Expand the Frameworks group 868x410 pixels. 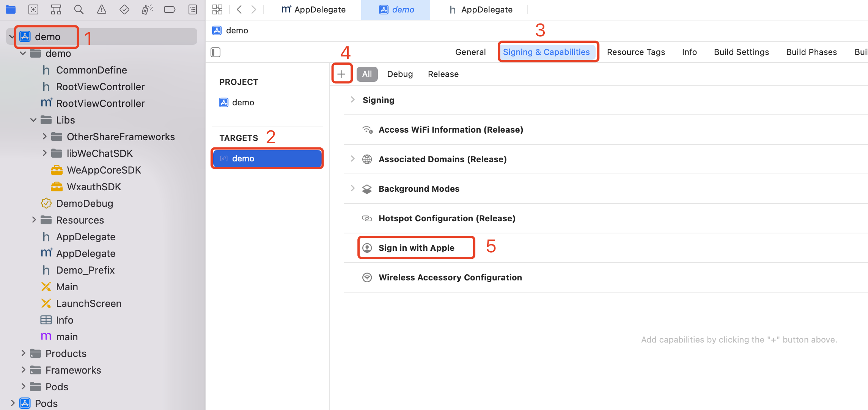pos(23,370)
